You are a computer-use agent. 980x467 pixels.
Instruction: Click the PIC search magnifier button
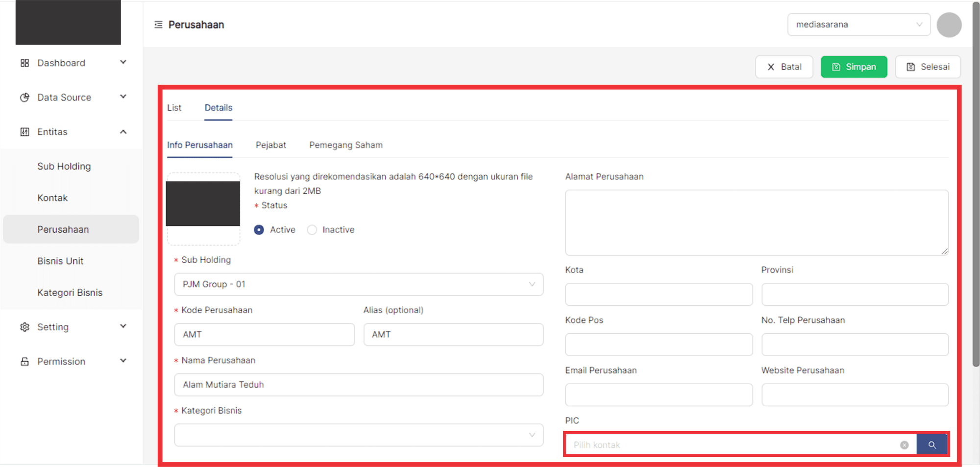[931, 445]
